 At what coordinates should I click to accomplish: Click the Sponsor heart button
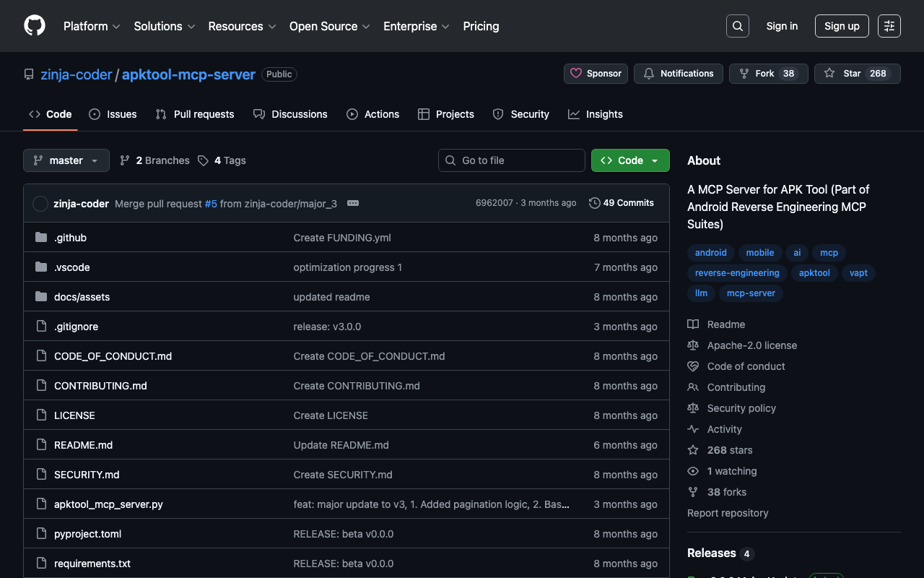pyautogui.click(x=596, y=74)
